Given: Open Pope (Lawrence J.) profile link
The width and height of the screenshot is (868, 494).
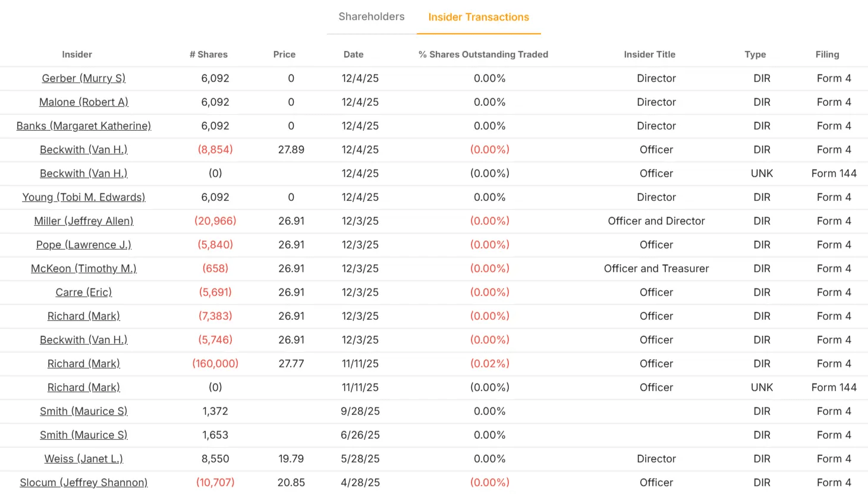Looking at the screenshot, I should click(x=84, y=245).
